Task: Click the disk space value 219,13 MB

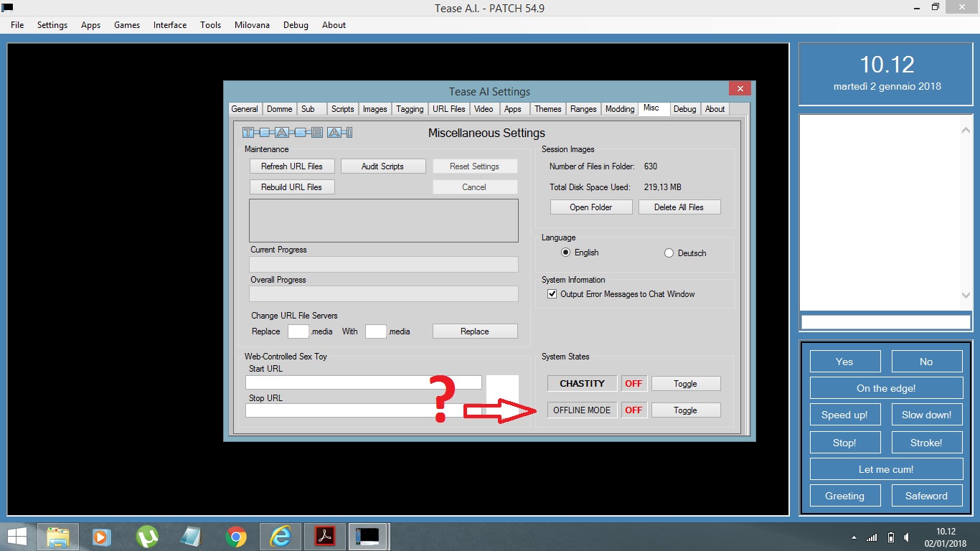Action: (663, 187)
